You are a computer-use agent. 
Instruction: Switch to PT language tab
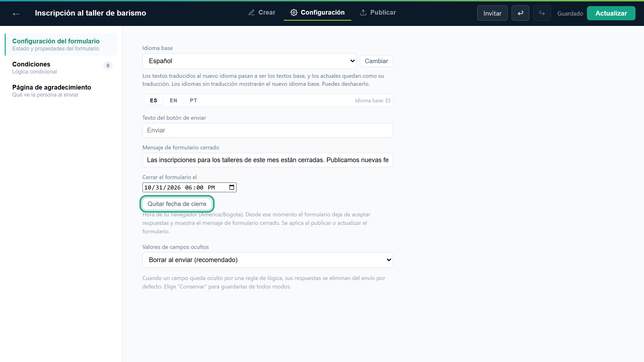(x=193, y=100)
